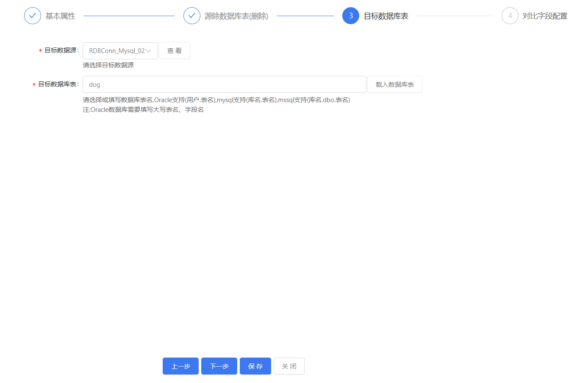Click the step 3 number circle
Viewport: 588px width, 383px height.
pos(350,16)
